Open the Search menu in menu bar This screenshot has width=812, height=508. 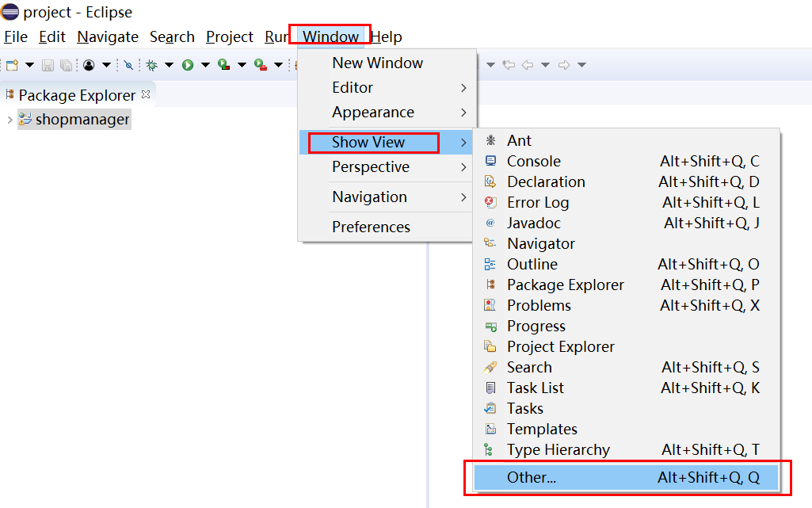(172, 36)
